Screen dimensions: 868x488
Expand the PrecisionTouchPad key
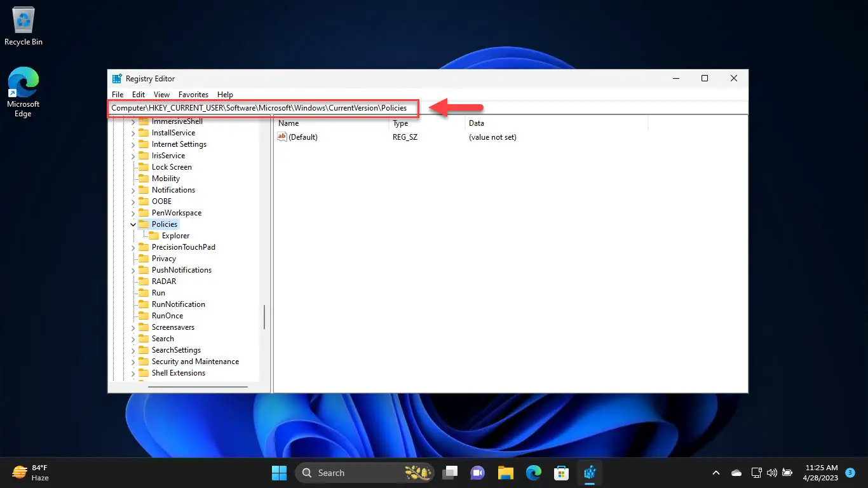point(133,247)
